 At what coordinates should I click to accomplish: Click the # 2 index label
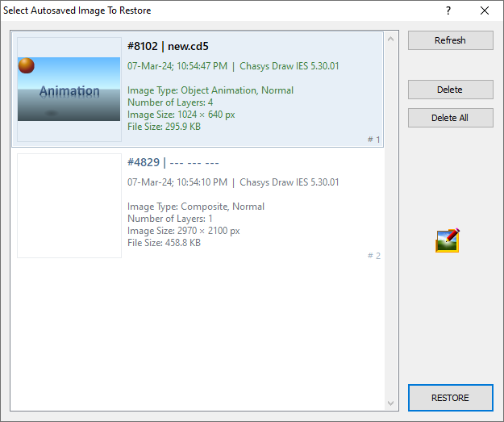[373, 256]
